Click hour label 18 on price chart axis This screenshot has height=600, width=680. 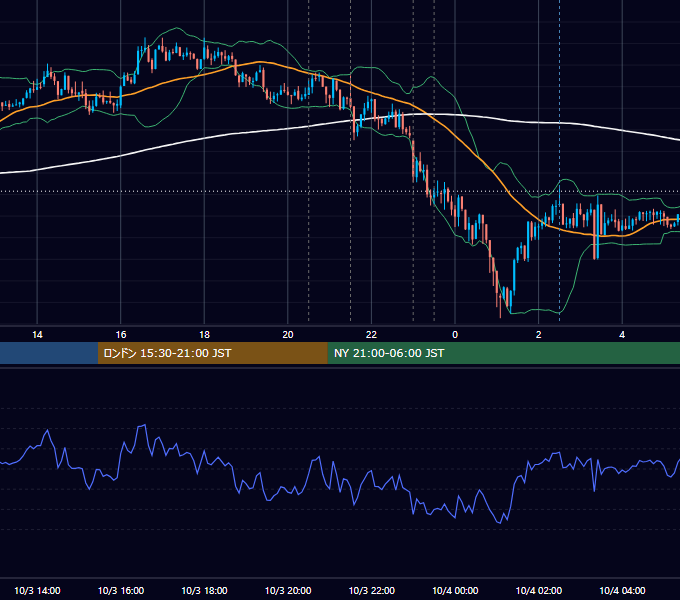point(204,335)
